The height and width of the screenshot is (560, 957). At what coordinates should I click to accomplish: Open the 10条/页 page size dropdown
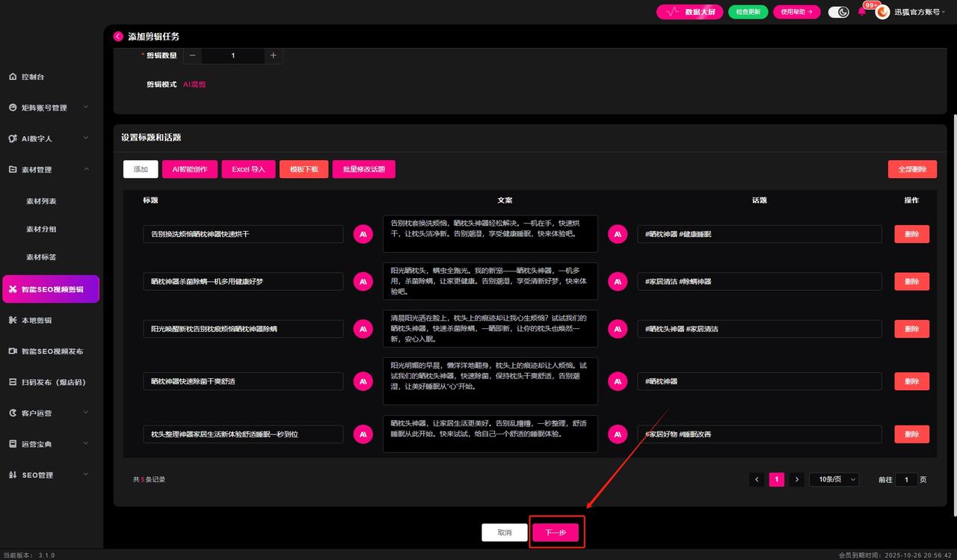click(x=834, y=479)
